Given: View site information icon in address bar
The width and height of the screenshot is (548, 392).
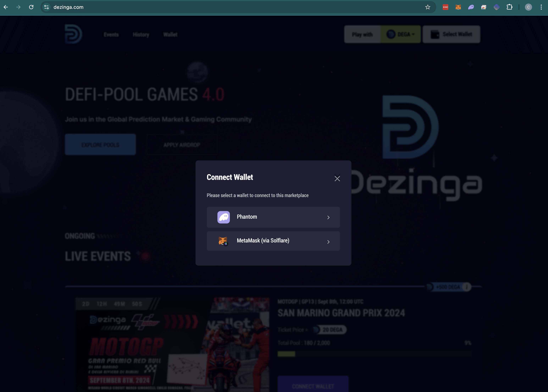Looking at the screenshot, I should coord(47,7).
